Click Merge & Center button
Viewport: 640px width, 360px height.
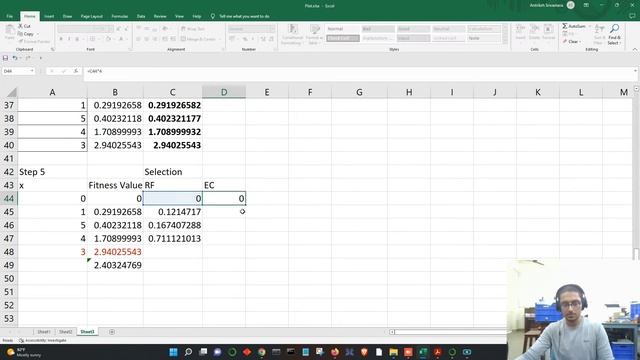pos(198,39)
